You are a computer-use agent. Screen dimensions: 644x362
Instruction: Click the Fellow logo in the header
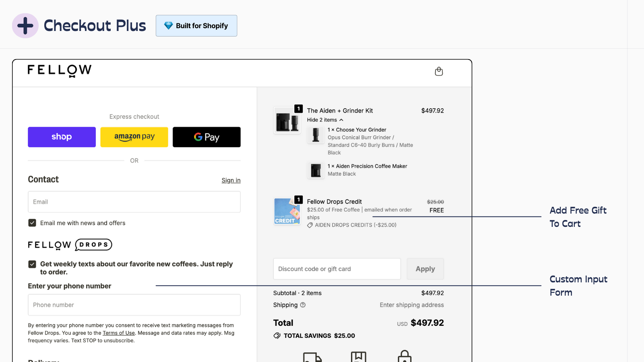tap(60, 70)
